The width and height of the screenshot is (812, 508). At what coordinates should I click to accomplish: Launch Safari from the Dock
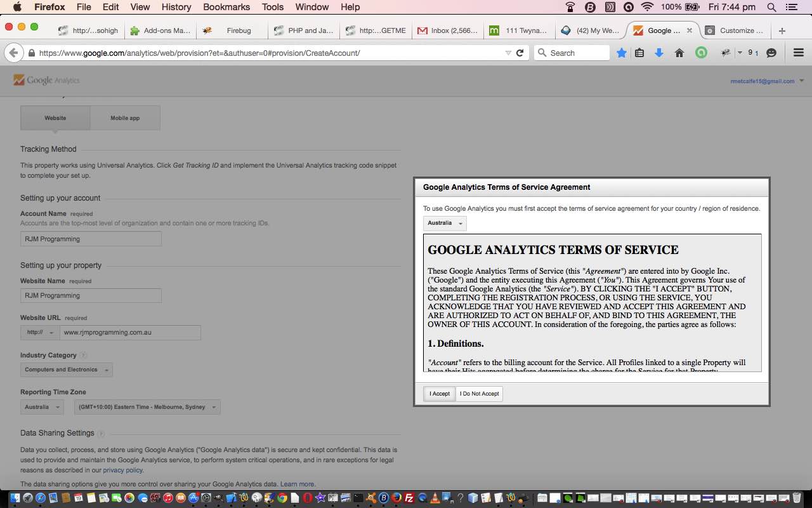41,498
